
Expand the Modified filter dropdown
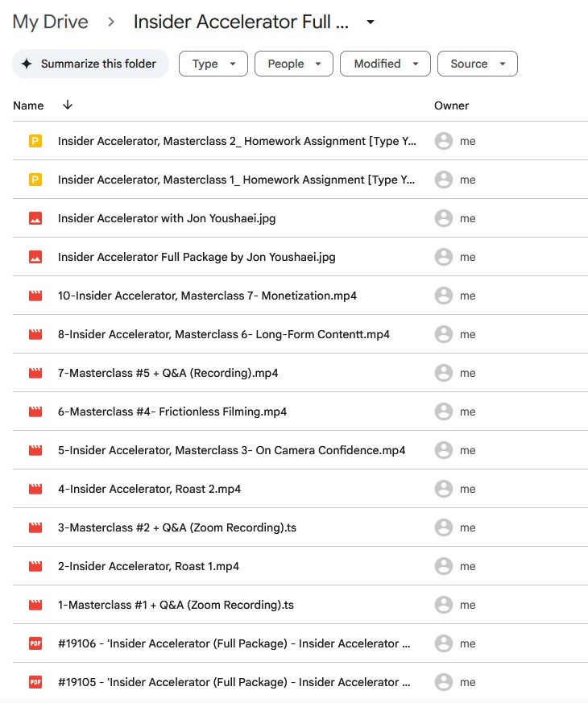pyautogui.click(x=385, y=64)
